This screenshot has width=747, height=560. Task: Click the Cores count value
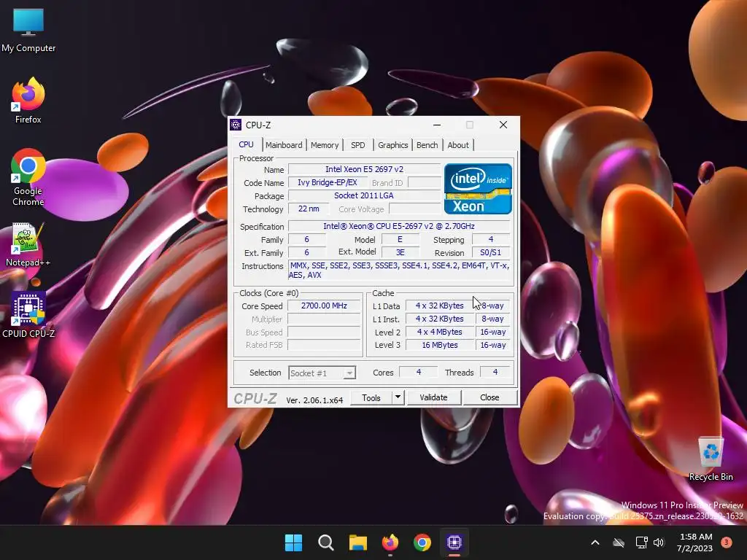point(418,373)
